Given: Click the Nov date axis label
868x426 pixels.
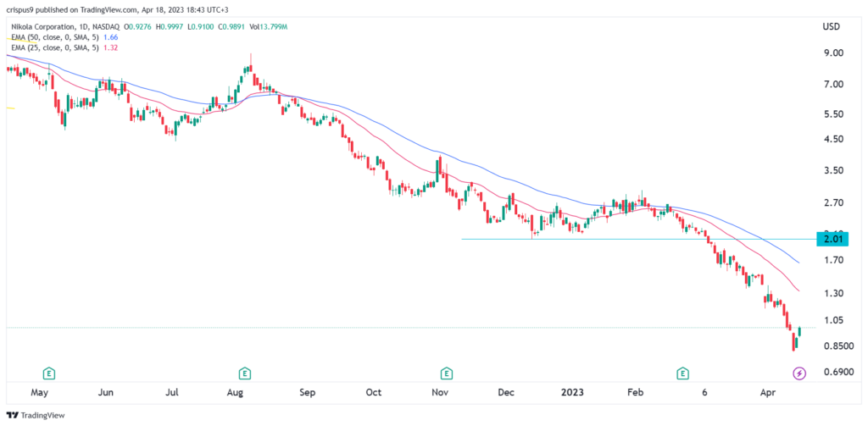Looking at the screenshot, I should click(440, 393).
